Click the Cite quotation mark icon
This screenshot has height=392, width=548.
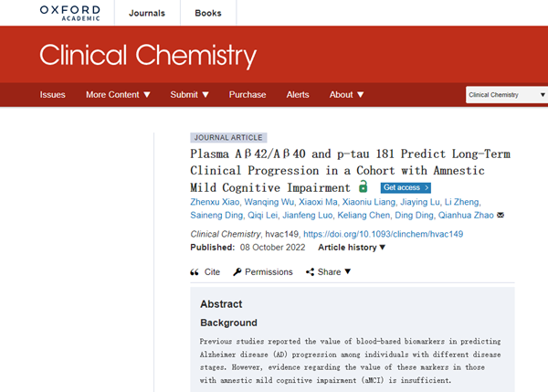point(195,272)
